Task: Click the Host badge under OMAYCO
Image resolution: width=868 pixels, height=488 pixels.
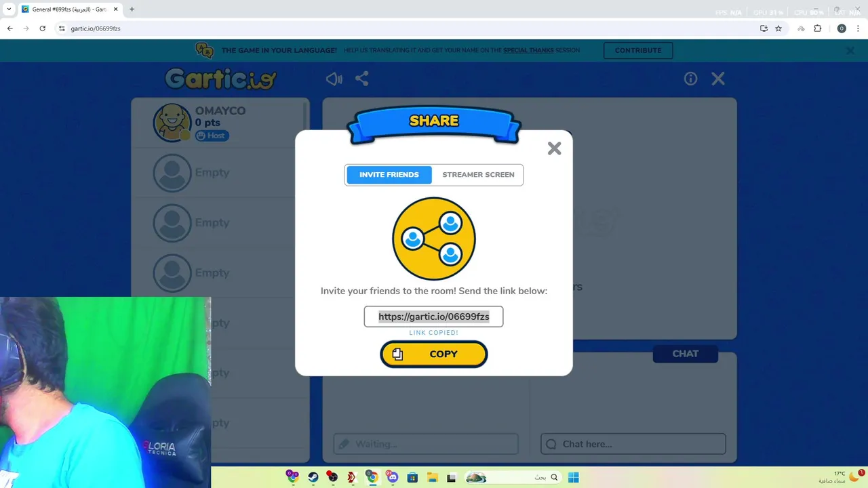Action: (x=212, y=136)
